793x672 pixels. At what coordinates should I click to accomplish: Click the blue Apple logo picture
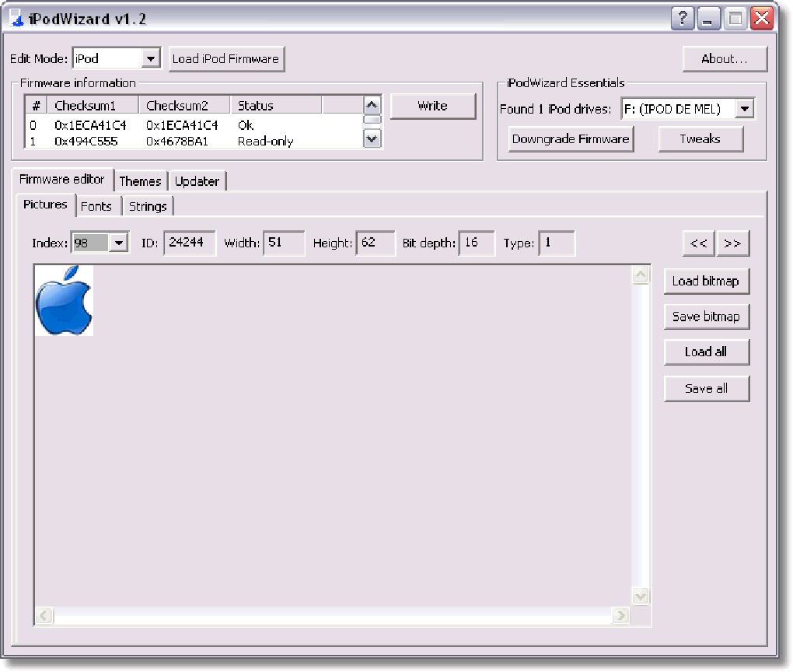pyautogui.click(x=65, y=300)
